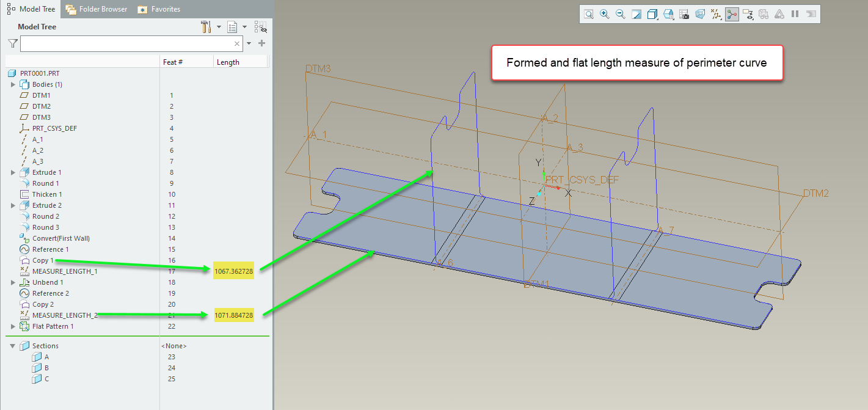
Task: Switch to the Folder Browser tab
Action: pyautogui.click(x=98, y=9)
